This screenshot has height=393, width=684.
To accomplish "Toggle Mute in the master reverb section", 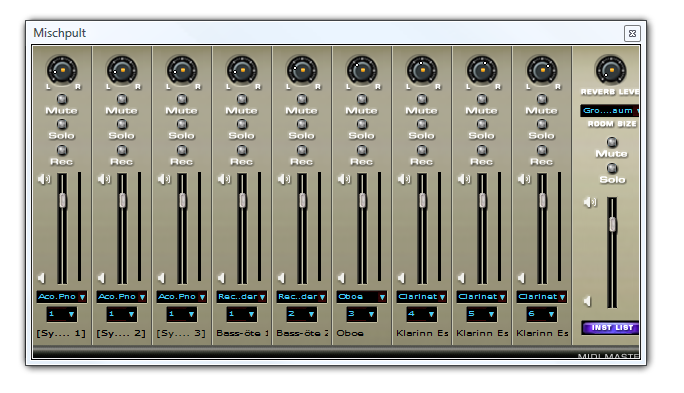I will click(x=612, y=143).
